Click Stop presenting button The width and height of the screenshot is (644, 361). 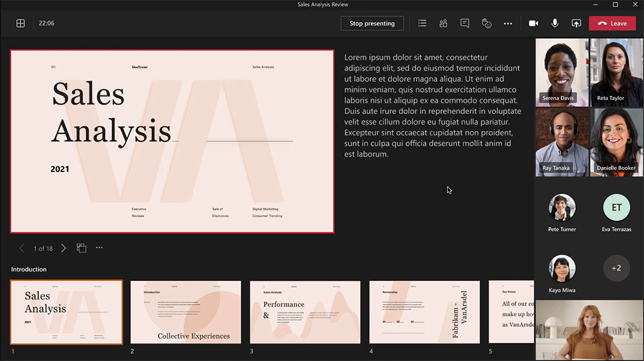coord(372,23)
